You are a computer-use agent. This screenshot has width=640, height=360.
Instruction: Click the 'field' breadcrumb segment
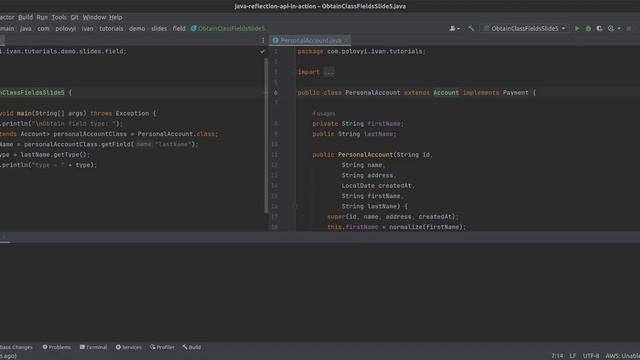pyautogui.click(x=179, y=29)
